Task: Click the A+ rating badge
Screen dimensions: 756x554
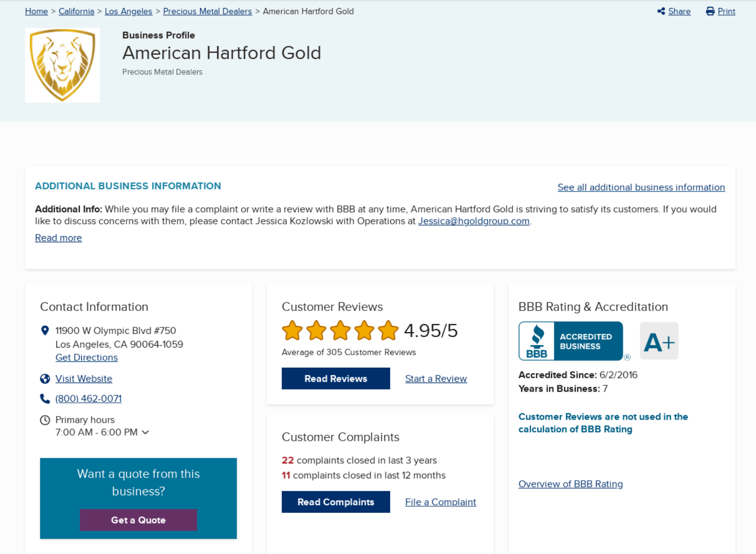Action: pos(659,341)
